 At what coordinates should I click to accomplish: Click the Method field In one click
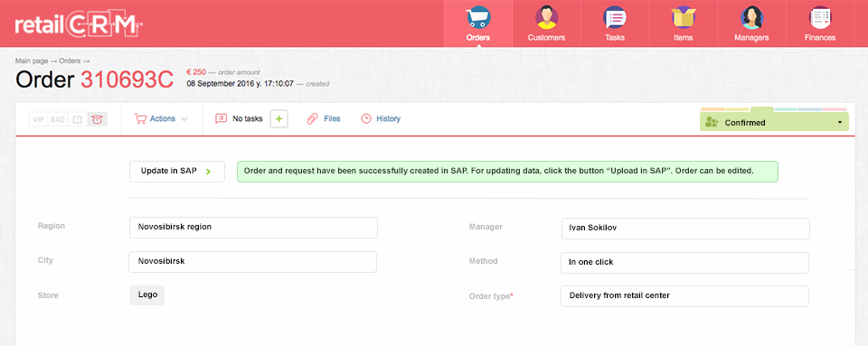(684, 263)
